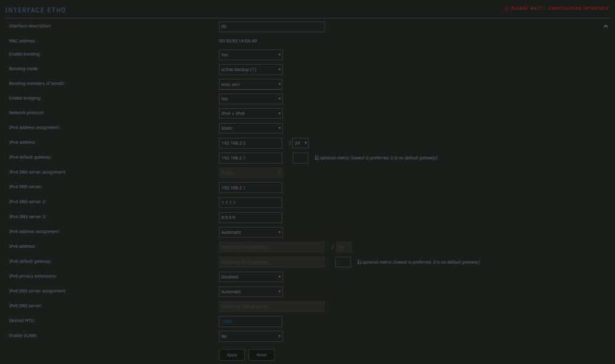
Task: Click the IPv4 gateway metric sort icon
Action: pos(317,158)
